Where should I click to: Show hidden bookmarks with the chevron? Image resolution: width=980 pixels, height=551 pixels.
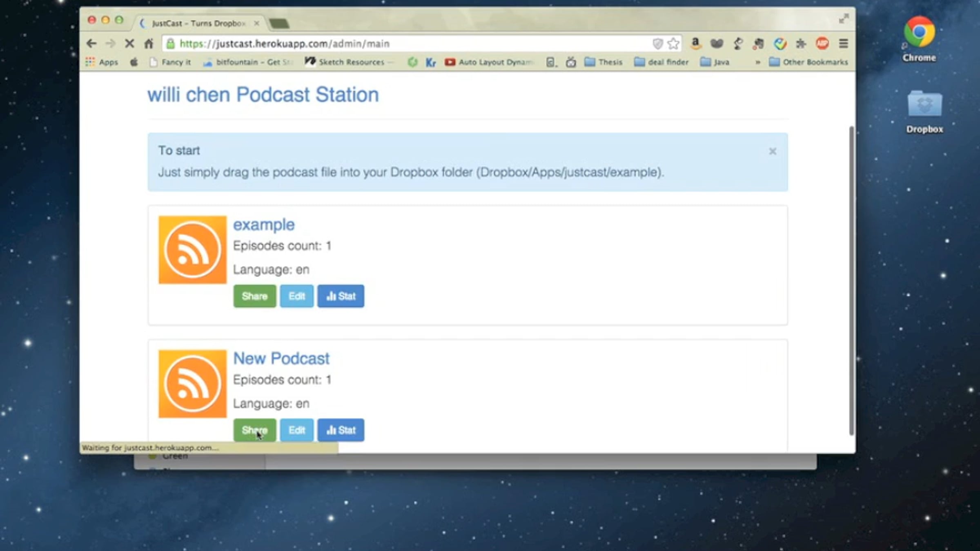[x=758, y=62]
